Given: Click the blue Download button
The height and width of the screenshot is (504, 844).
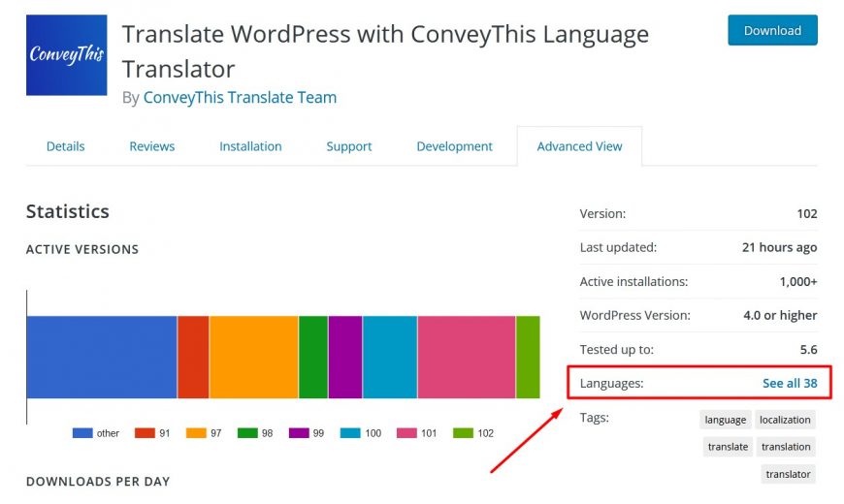Looking at the screenshot, I should coord(772,31).
